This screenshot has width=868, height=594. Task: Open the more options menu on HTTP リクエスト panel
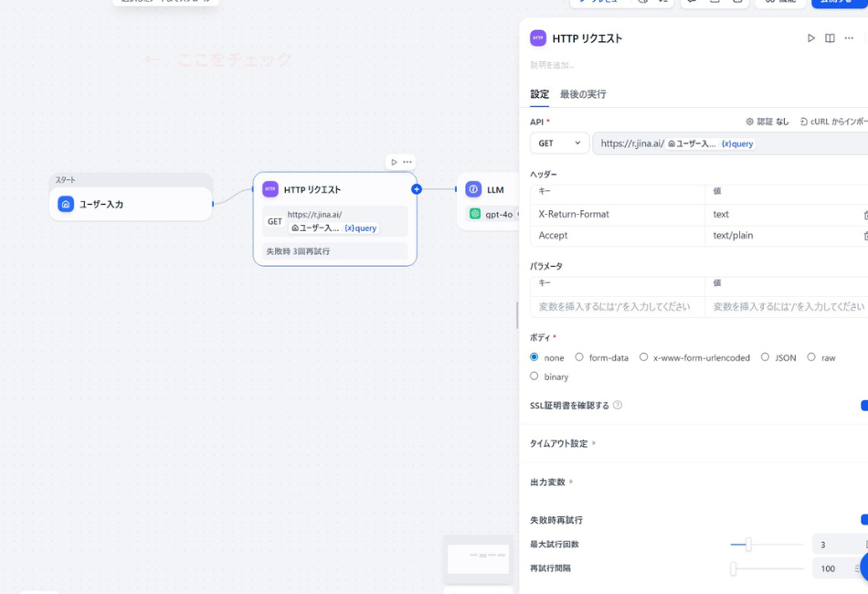[x=848, y=38]
